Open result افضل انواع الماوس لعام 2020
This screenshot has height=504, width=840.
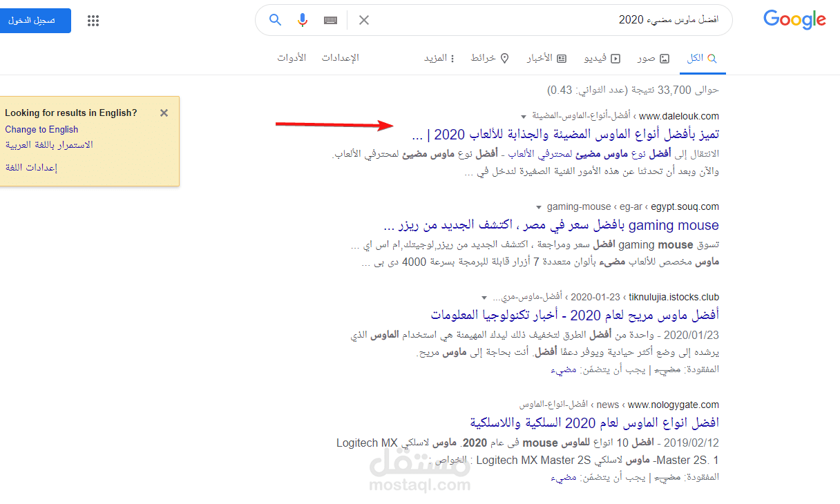[x=595, y=422]
